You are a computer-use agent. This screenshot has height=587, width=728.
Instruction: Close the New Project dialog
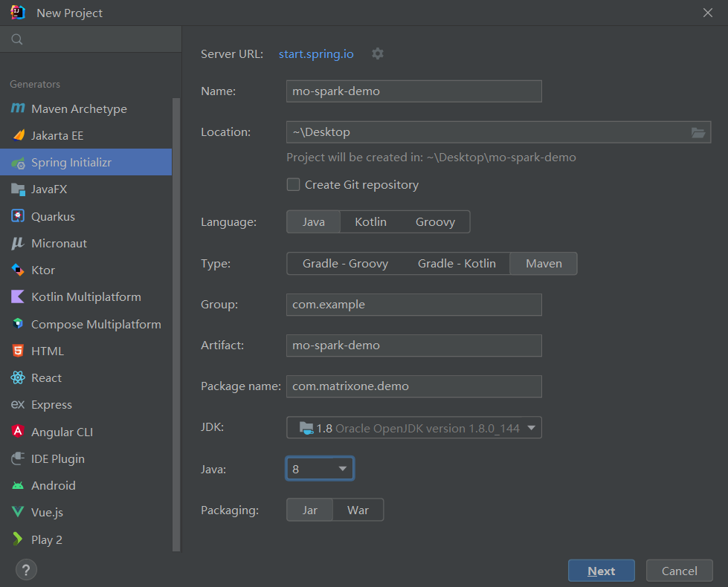708,13
